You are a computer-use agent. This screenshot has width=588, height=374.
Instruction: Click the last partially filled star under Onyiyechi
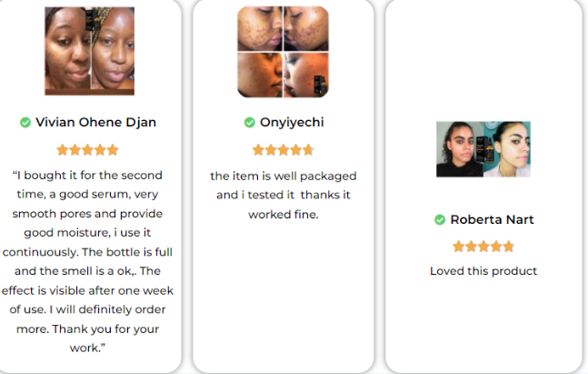(308, 150)
